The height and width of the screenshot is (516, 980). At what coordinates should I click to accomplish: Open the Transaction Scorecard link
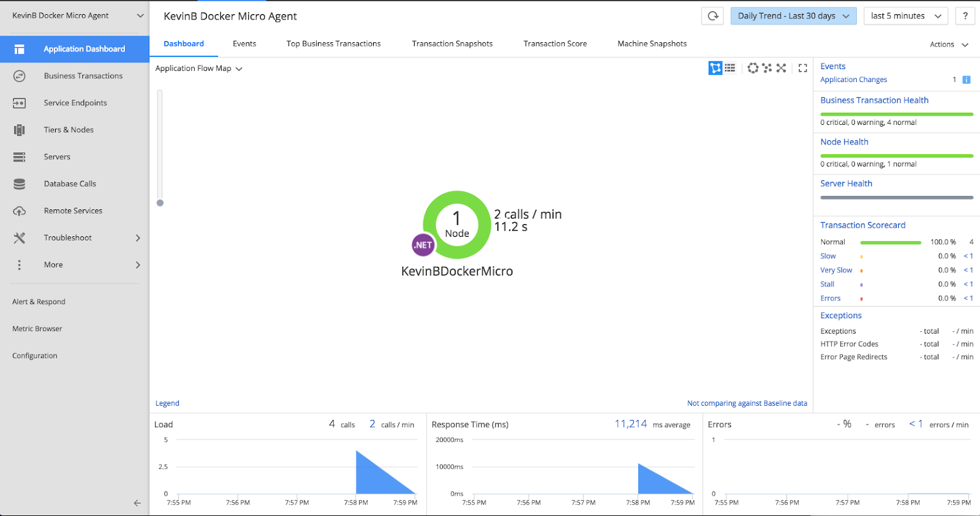coord(863,225)
